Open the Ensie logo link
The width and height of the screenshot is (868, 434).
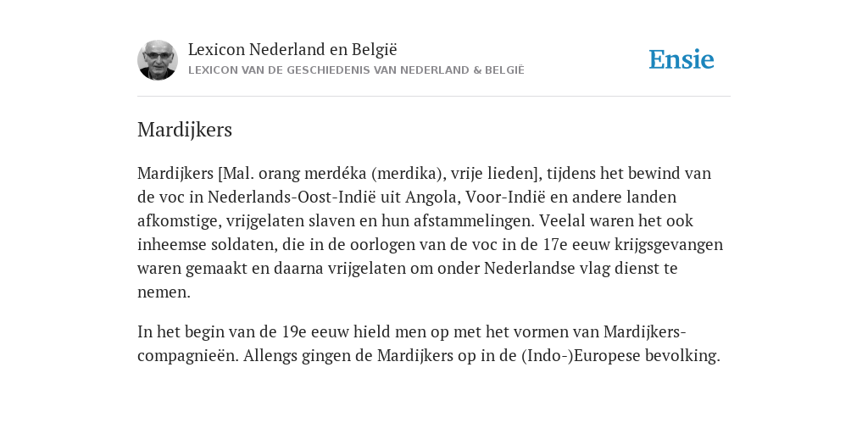pyautogui.click(x=682, y=59)
